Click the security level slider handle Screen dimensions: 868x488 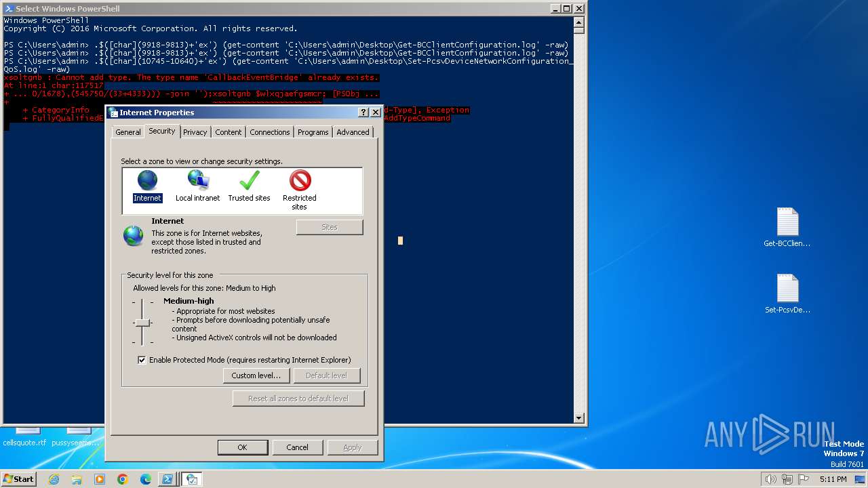142,323
